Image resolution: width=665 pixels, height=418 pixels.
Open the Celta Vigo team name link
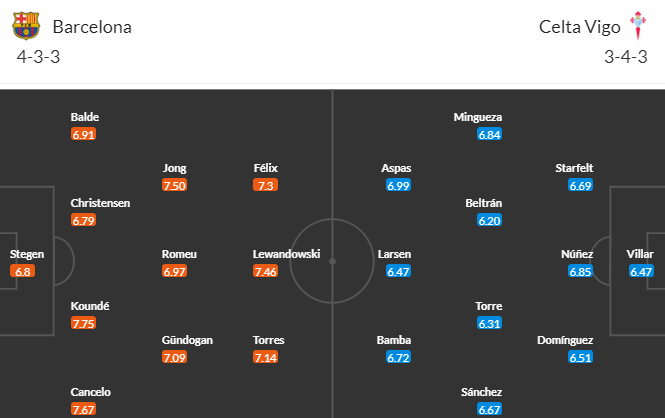click(x=579, y=27)
